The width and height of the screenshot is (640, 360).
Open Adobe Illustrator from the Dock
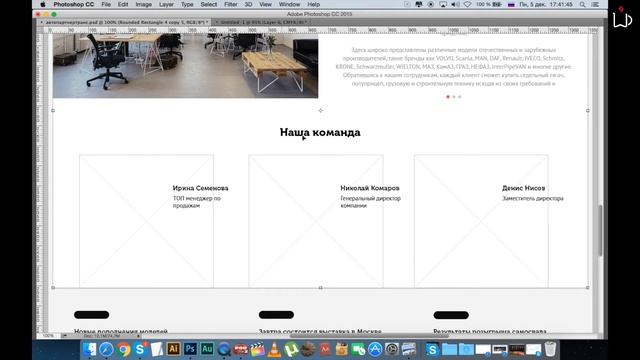pyautogui.click(x=173, y=349)
